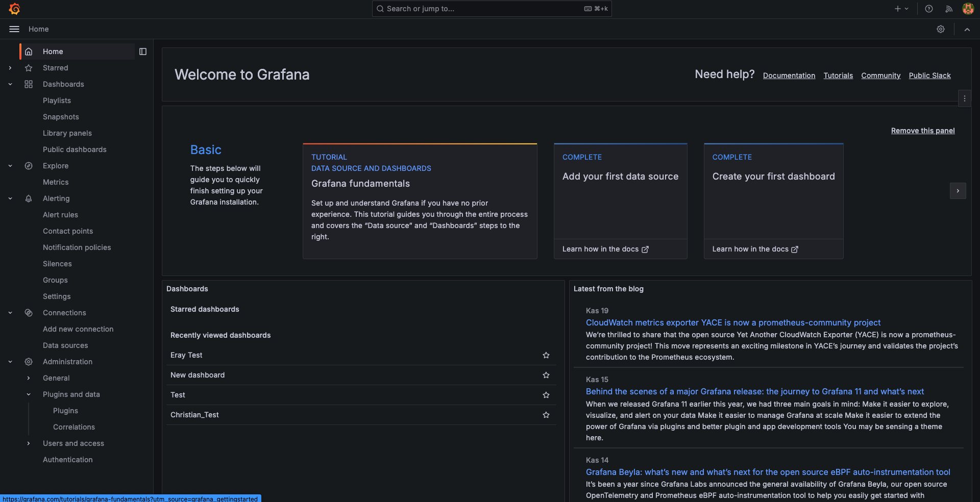Star the Eray Test dashboard
This screenshot has height=502, width=980.
click(546, 355)
